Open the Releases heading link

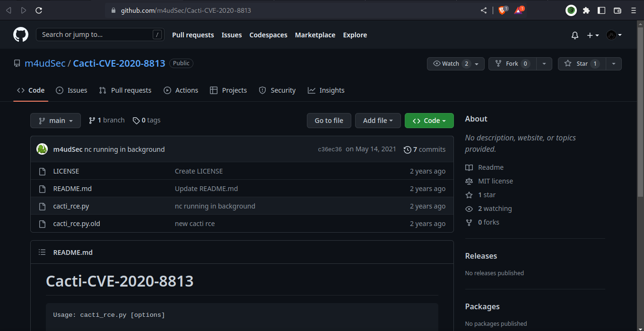point(481,256)
